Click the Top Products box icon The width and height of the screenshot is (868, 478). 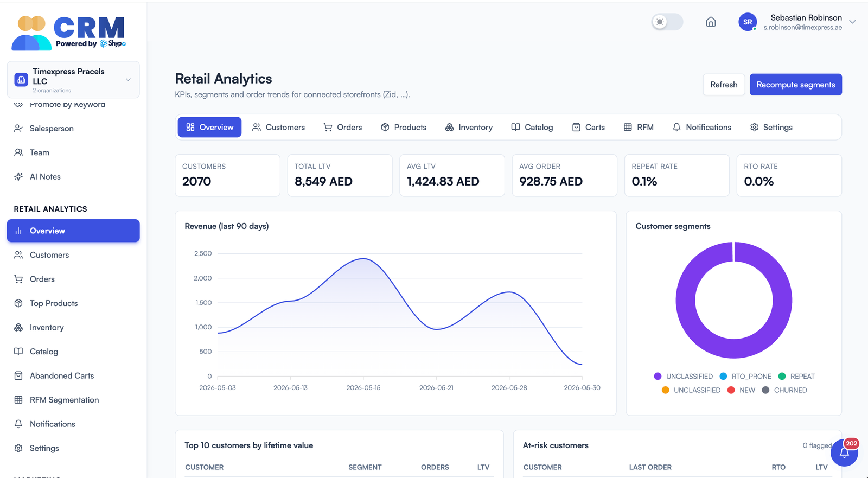click(18, 303)
